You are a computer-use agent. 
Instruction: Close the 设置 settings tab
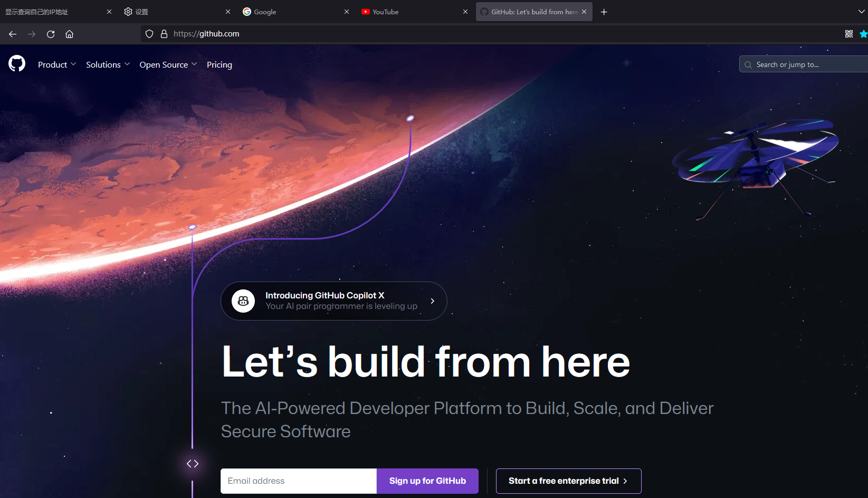(x=228, y=12)
